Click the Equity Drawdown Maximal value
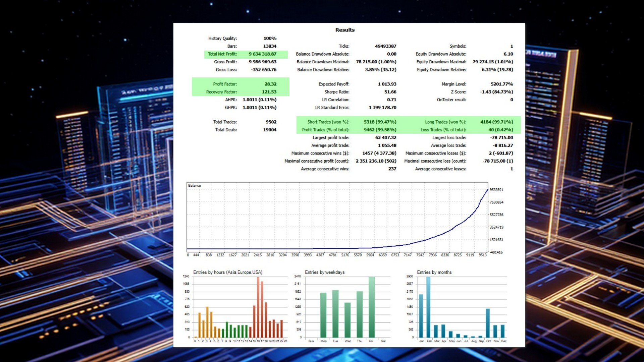644x362 pixels. point(493,62)
